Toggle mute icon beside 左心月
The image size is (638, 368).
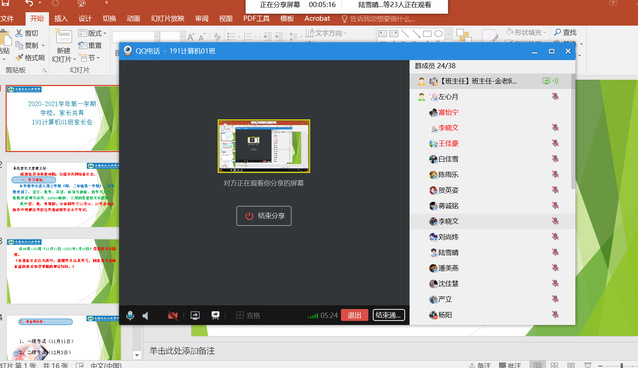click(555, 96)
